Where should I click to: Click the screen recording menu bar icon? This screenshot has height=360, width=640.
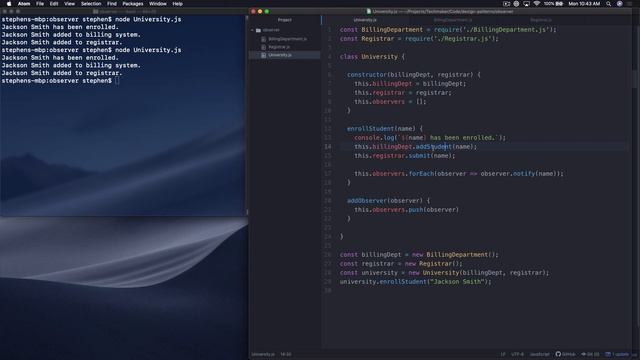[x=507, y=4]
